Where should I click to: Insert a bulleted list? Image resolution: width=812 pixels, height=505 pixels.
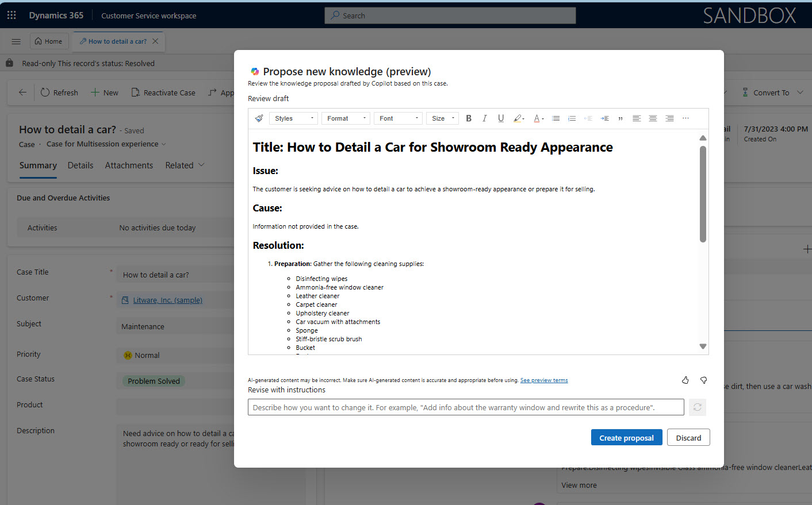[x=556, y=118]
